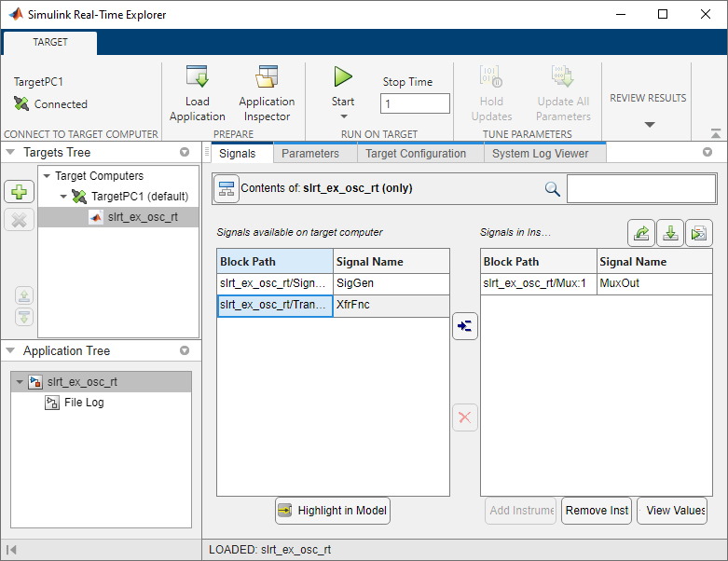Collapse left panel with status bar arrow
This screenshot has height=561, width=728.
click(11, 550)
